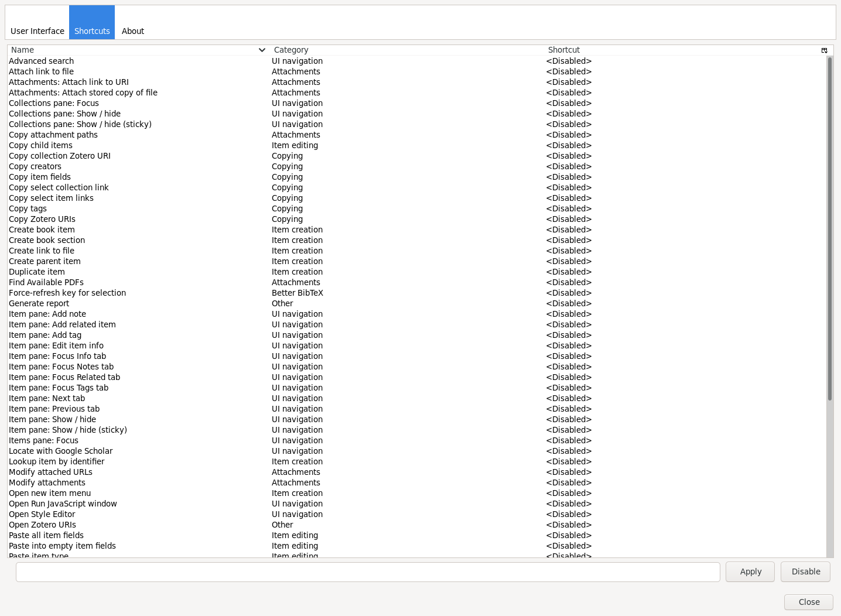Select Item pane: Show / hide (sticky)
This screenshot has width=841, height=616.
(416, 430)
